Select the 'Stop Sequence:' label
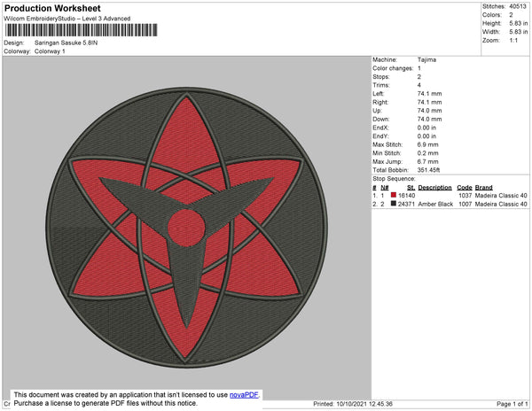Image resolution: width=532 pixels, height=411 pixels. click(x=394, y=179)
